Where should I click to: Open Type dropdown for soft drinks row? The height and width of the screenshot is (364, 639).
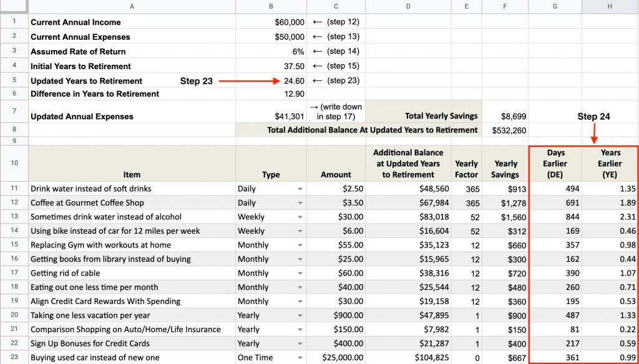300,189
